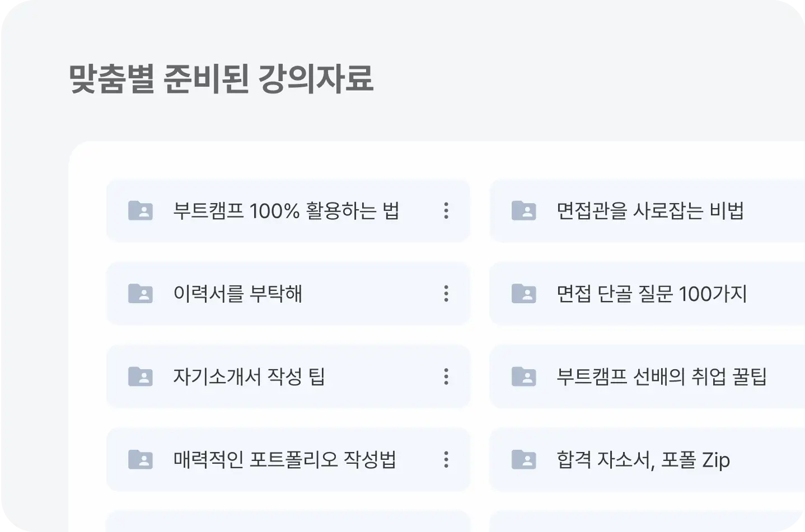
Task: Click folder icon next to 이력서를 부탁해
Action: coord(141,294)
